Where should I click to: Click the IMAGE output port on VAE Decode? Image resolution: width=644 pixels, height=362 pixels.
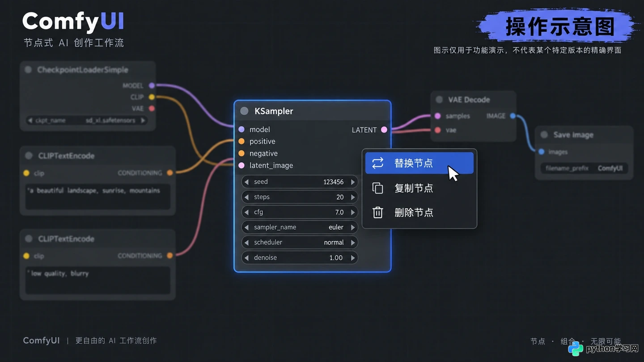(x=513, y=116)
